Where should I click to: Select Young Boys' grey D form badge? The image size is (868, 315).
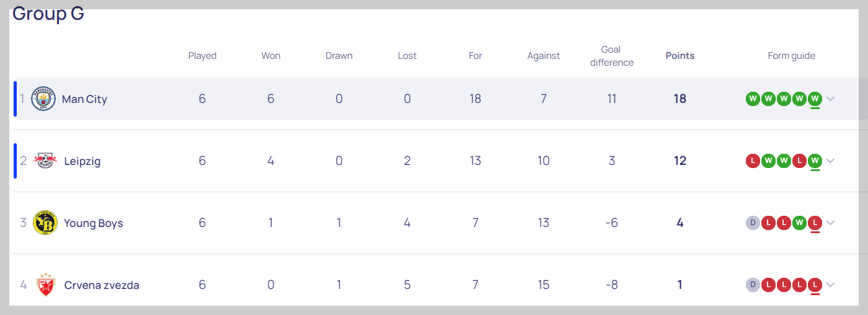pos(753,223)
